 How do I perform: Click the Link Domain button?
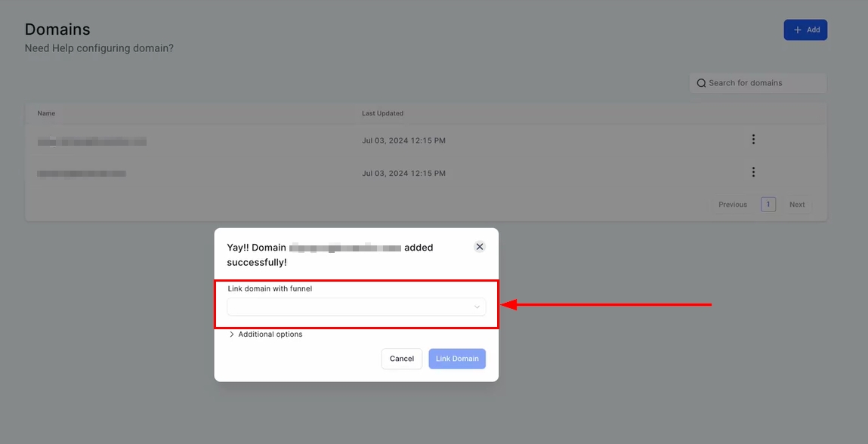(457, 359)
